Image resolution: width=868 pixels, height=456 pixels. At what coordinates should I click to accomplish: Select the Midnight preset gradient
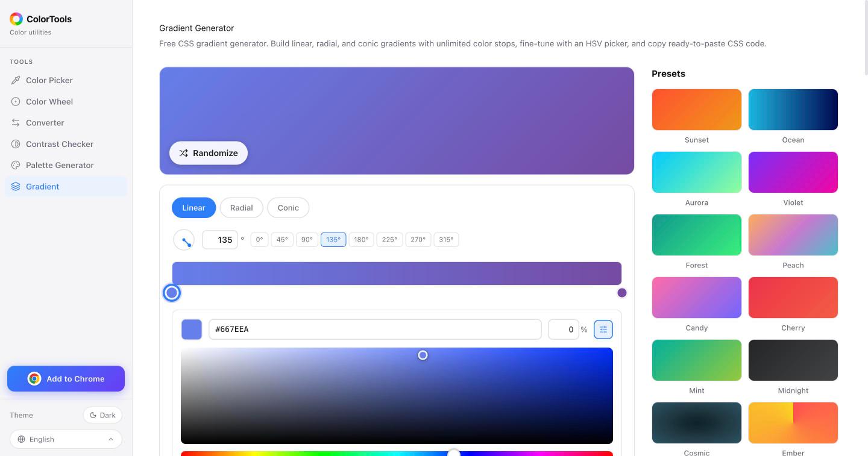coord(793,360)
